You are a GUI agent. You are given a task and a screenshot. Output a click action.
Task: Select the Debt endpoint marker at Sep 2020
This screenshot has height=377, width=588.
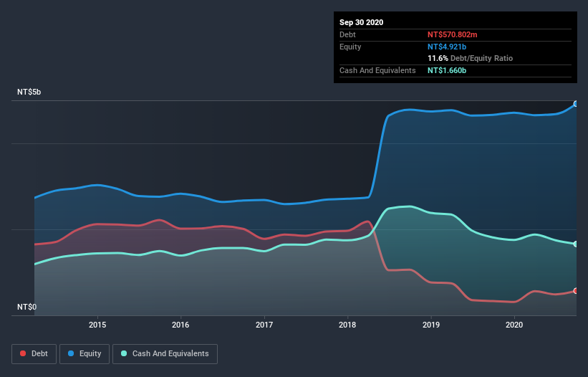pos(576,291)
